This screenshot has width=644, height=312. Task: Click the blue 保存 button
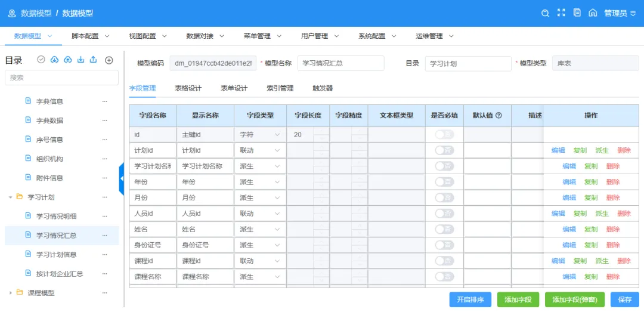(625, 299)
